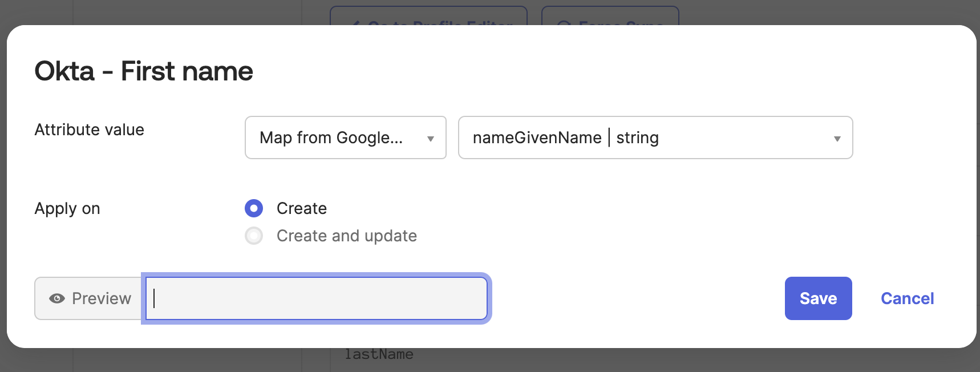The image size is (980, 372).
Task: Click the eye icon beside Preview
Action: [x=56, y=298]
